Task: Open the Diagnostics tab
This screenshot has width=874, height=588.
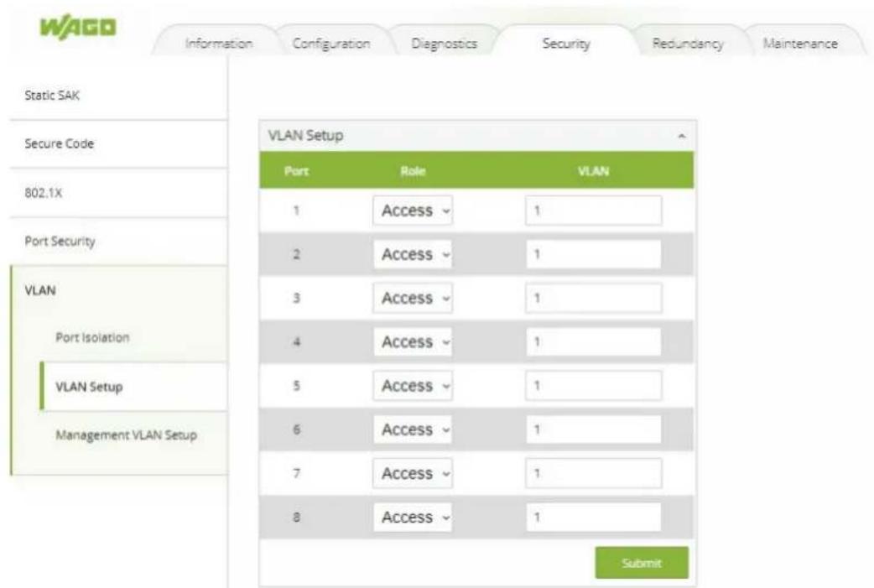Action: coord(445,44)
